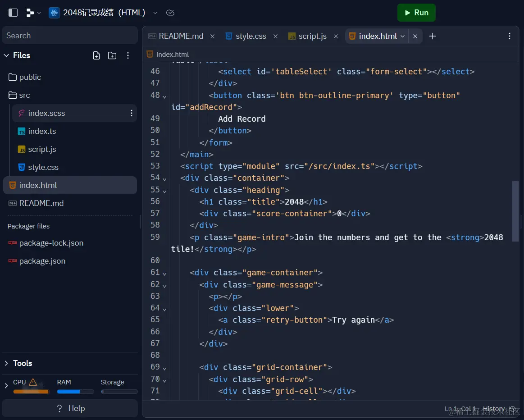Click 'Try again' text on line 65

click(x=354, y=320)
